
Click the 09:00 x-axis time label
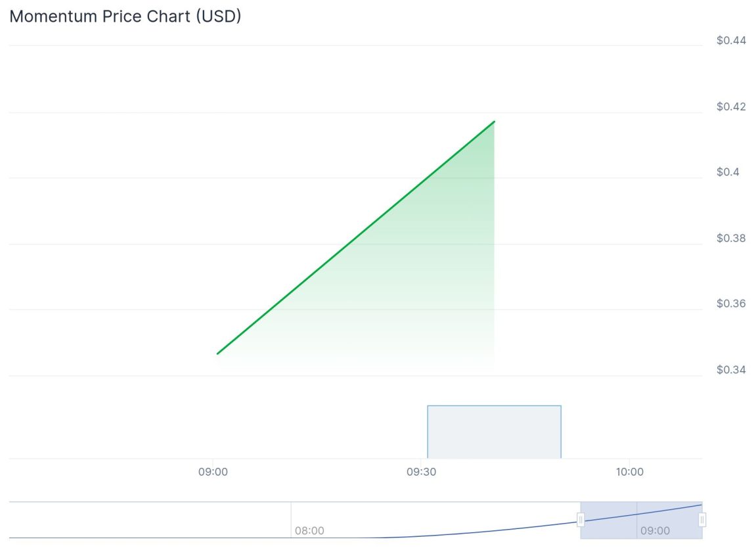[213, 472]
